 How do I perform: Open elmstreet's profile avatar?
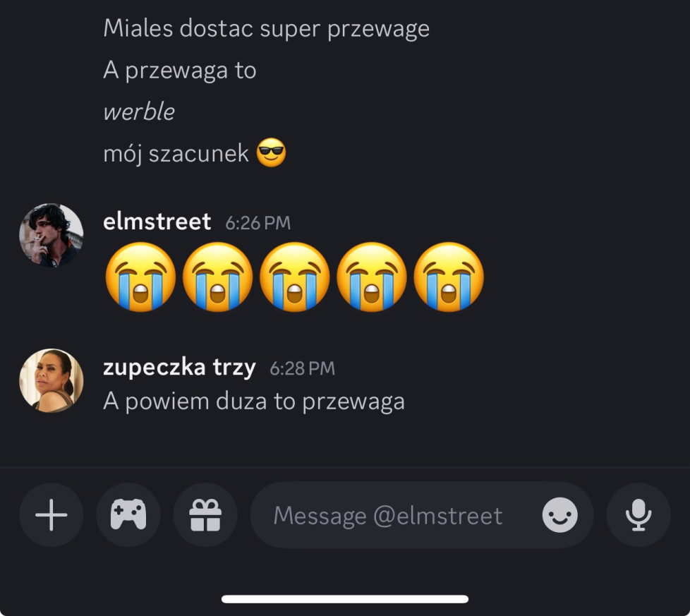click(x=51, y=236)
